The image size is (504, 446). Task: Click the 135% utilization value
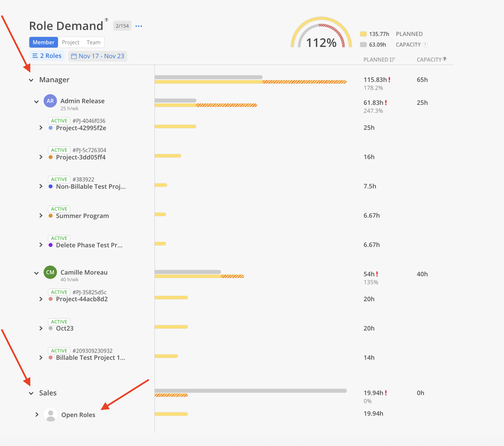point(371,282)
